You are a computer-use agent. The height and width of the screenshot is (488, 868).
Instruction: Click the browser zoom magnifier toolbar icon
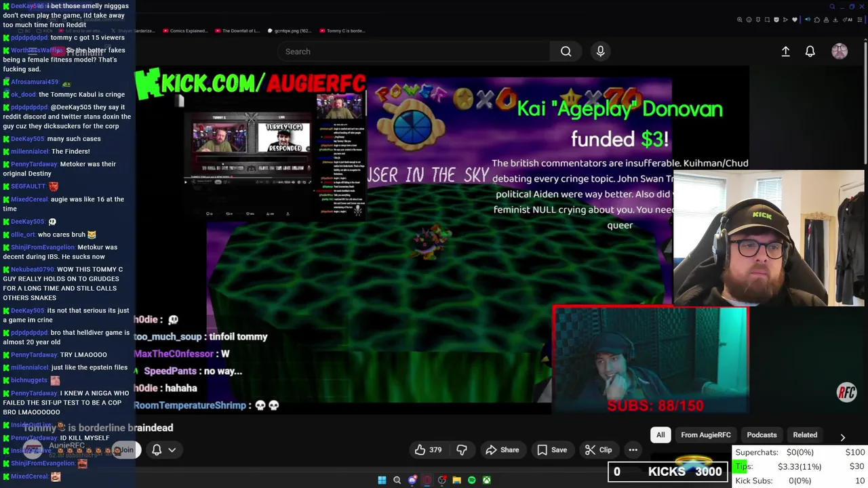[x=740, y=20]
